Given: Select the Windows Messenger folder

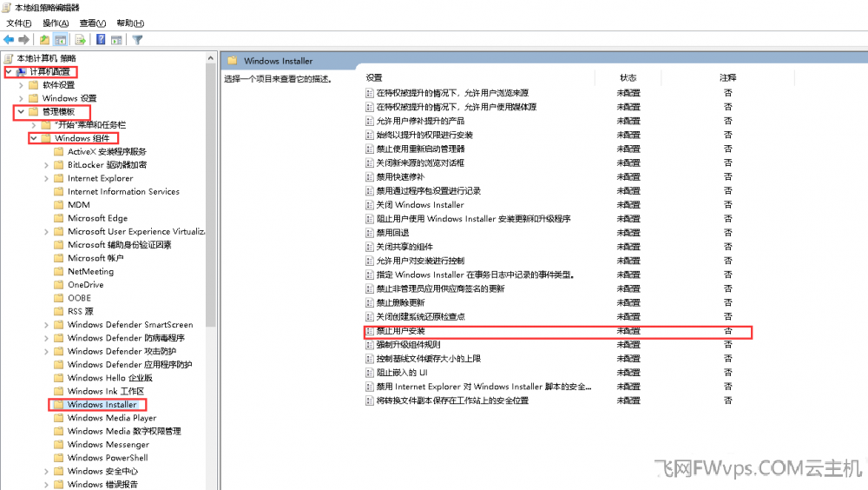Looking at the screenshot, I should pyautogui.click(x=108, y=444).
